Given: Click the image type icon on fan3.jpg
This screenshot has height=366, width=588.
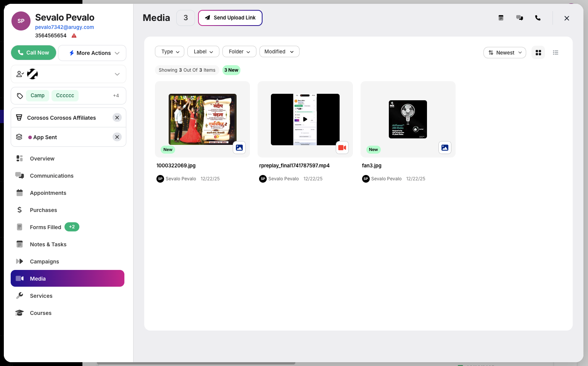Looking at the screenshot, I should (445, 148).
